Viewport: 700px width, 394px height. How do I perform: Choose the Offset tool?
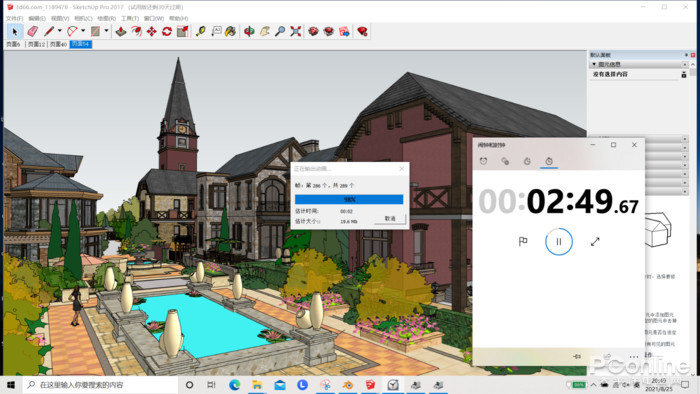pyautogui.click(x=136, y=31)
